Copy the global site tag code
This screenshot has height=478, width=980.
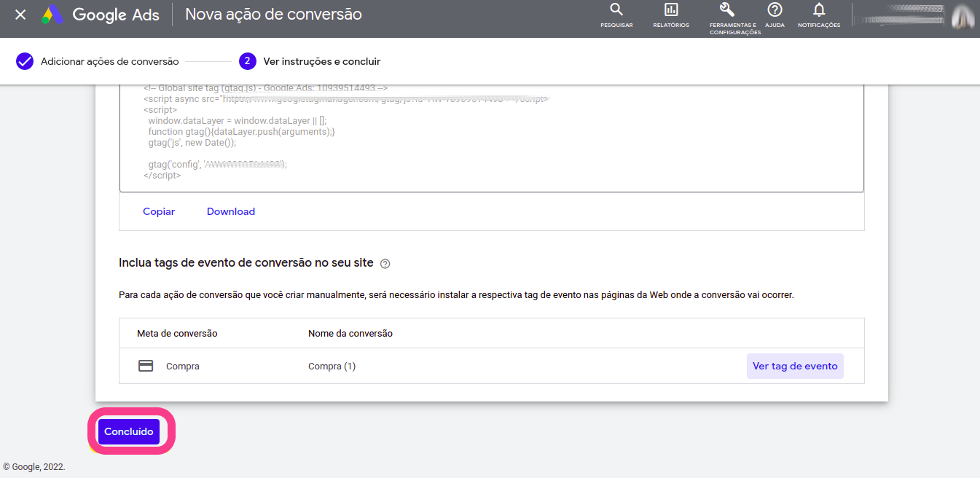coord(159,211)
